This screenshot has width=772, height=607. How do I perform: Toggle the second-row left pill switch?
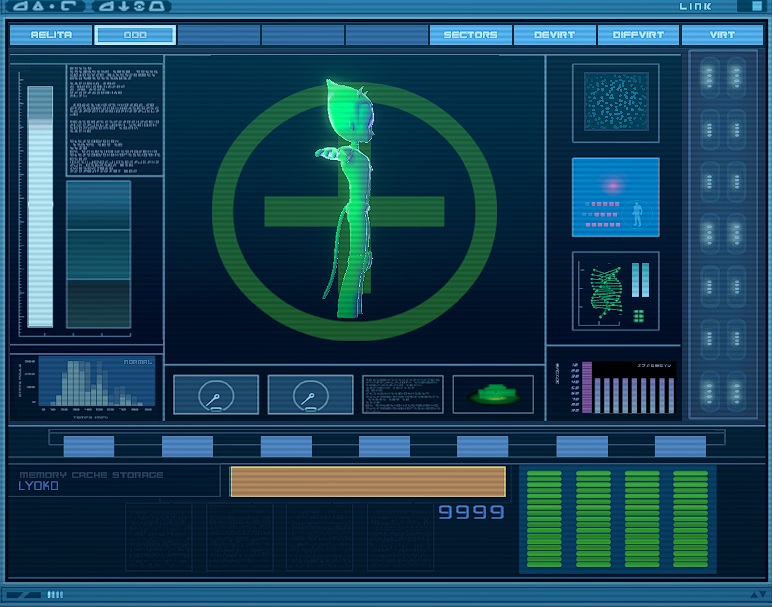pos(709,129)
